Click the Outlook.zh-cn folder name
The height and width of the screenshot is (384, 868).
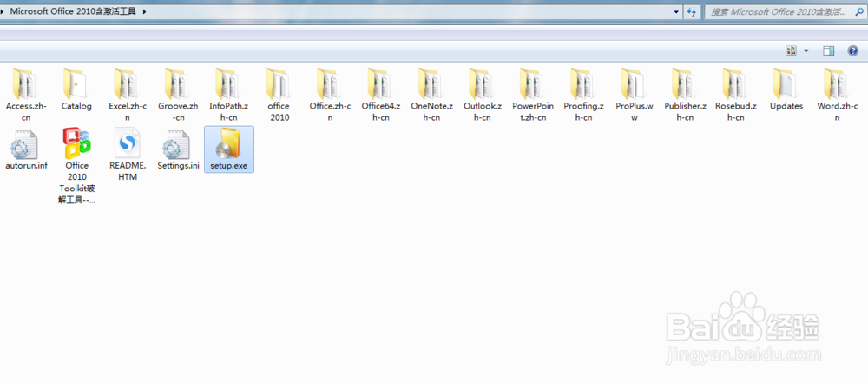pos(483,111)
